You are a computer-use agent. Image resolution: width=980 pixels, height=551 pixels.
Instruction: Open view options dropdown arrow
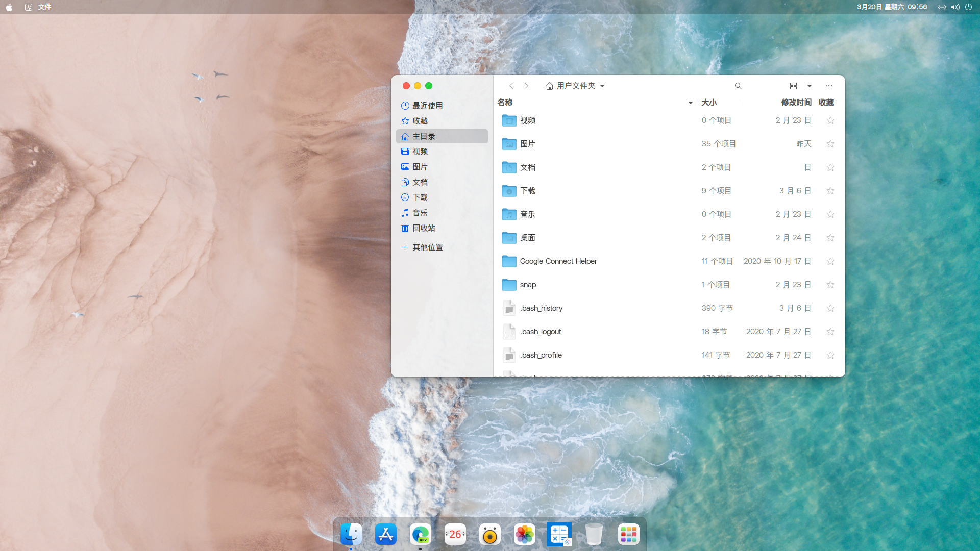coord(810,86)
